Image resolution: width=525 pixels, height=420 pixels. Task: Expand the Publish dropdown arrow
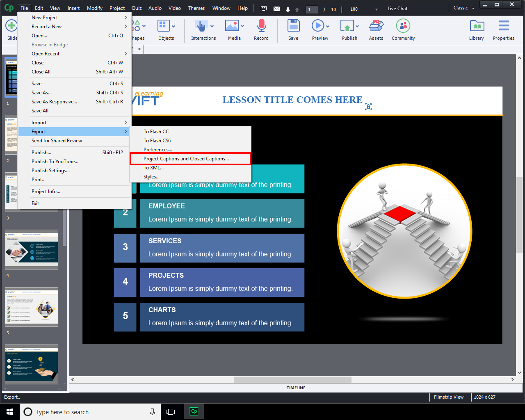[x=357, y=26]
